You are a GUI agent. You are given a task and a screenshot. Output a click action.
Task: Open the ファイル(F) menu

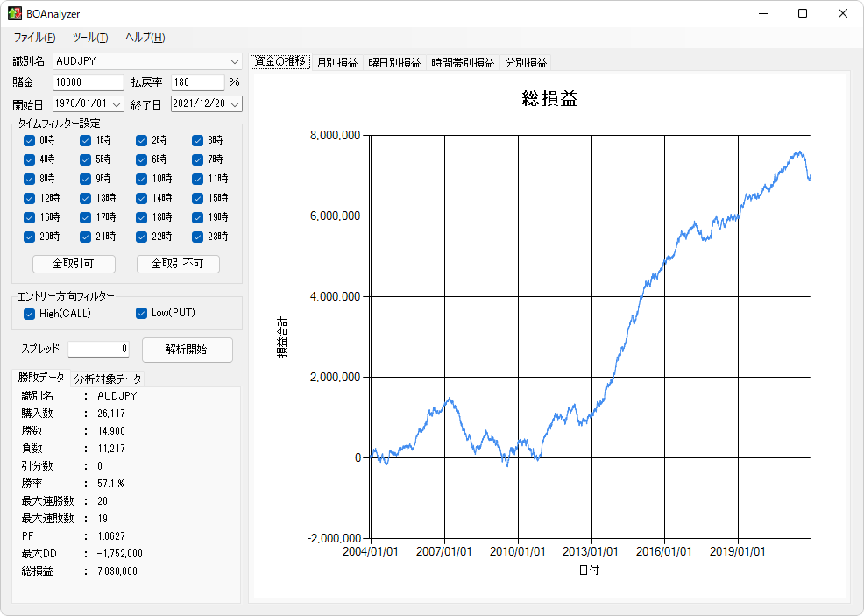(34, 38)
